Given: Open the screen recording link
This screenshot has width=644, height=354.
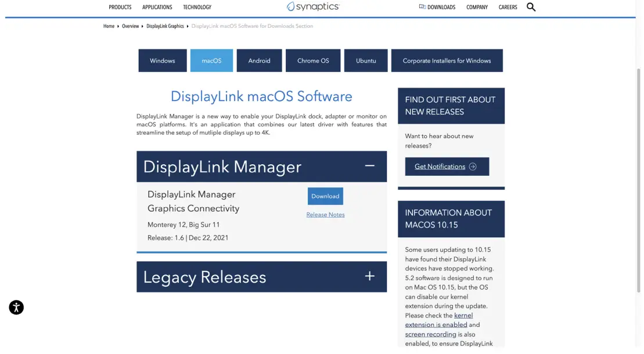Looking at the screenshot, I should [x=430, y=334].
